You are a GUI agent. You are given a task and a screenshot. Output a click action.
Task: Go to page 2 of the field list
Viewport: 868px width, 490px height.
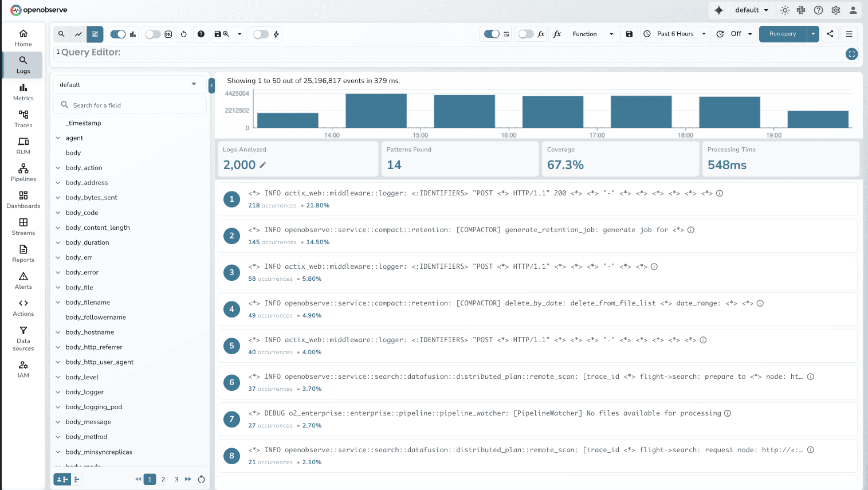pyautogui.click(x=163, y=479)
